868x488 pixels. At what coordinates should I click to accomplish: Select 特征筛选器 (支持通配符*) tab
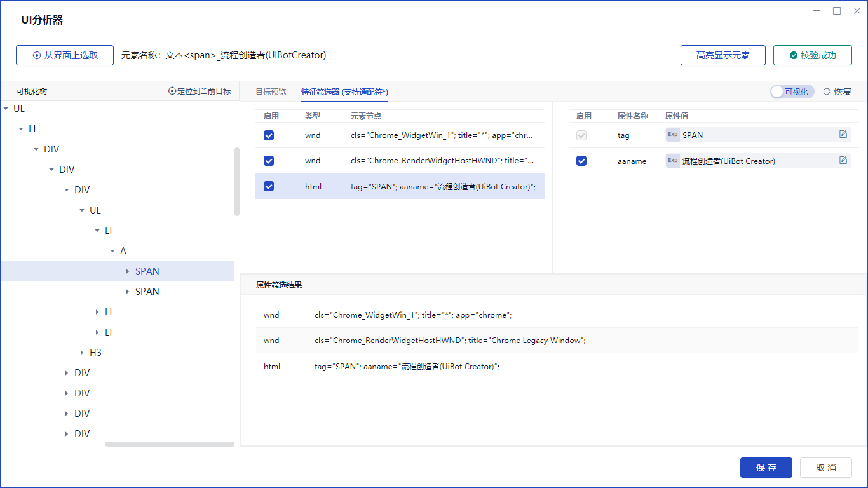click(x=344, y=91)
